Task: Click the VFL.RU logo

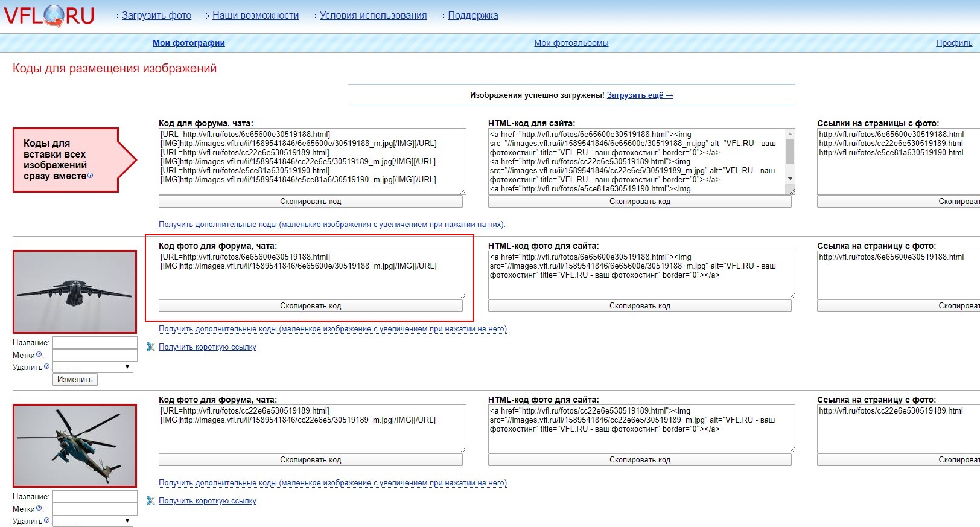Action: point(49,16)
